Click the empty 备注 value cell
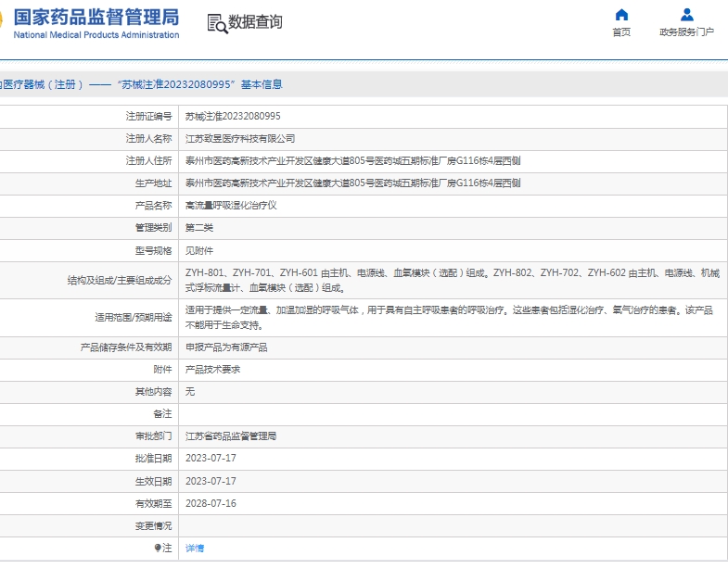This screenshot has height=568, width=728. coord(453,414)
